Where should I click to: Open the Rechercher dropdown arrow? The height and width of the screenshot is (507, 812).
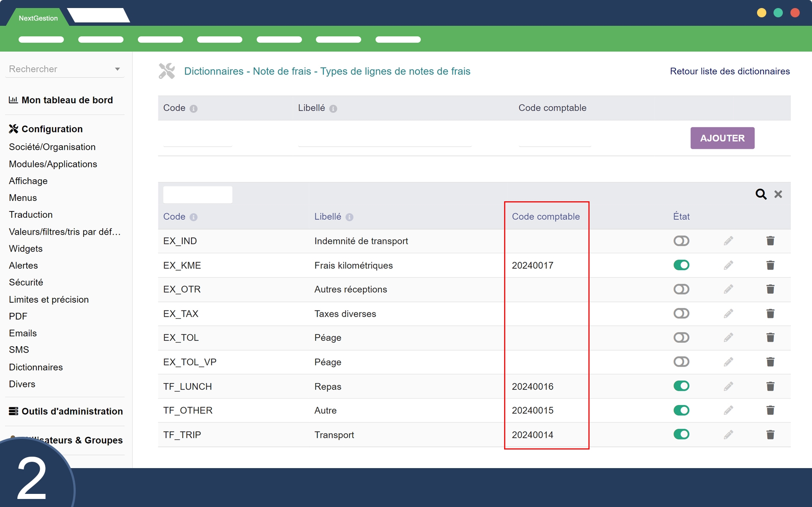point(117,69)
